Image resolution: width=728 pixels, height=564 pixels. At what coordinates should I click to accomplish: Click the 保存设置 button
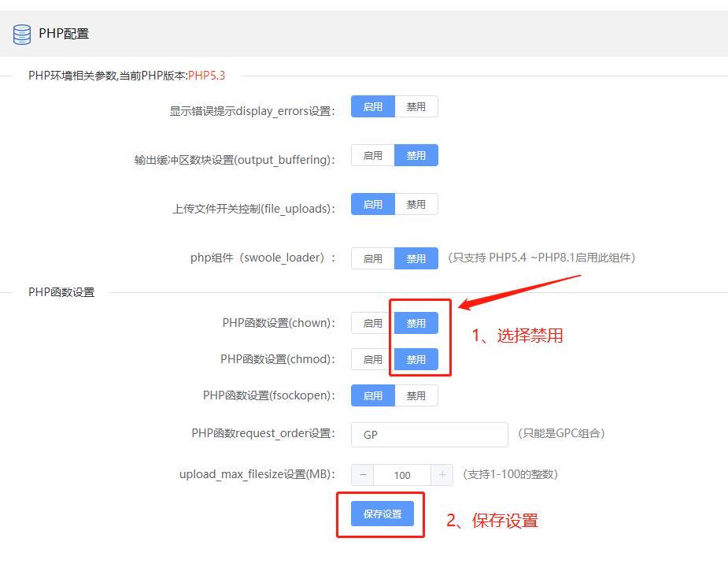tap(382, 514)
